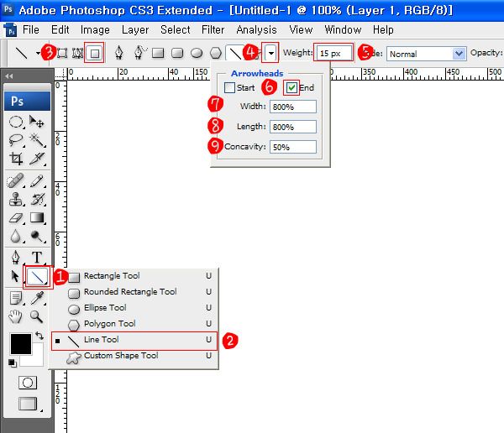Choose Line shape in options bar

pos(234,53)
